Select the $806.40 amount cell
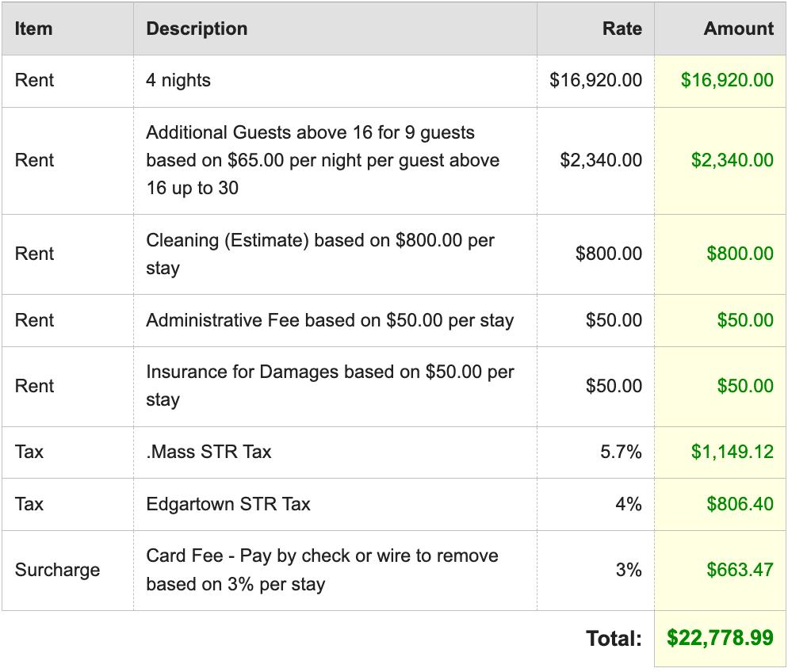The width and height of the screenshot is (788, 672). pos(740,504)
